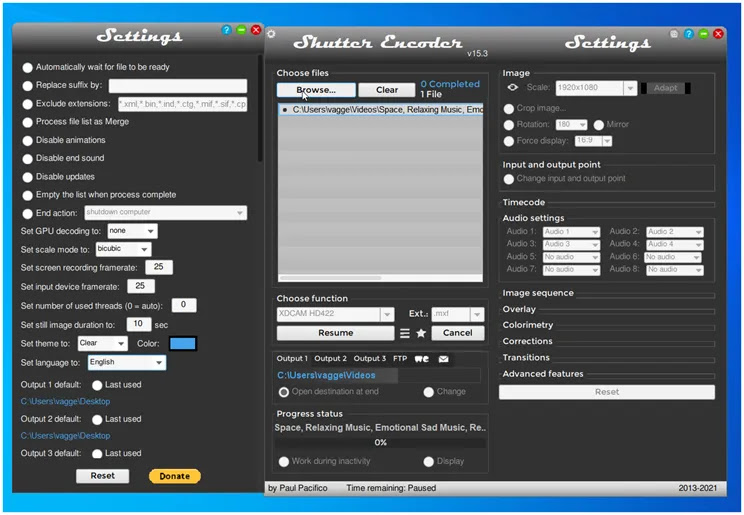Switch to the Output 2 tab
744x515 pixels.
[330, 359]
